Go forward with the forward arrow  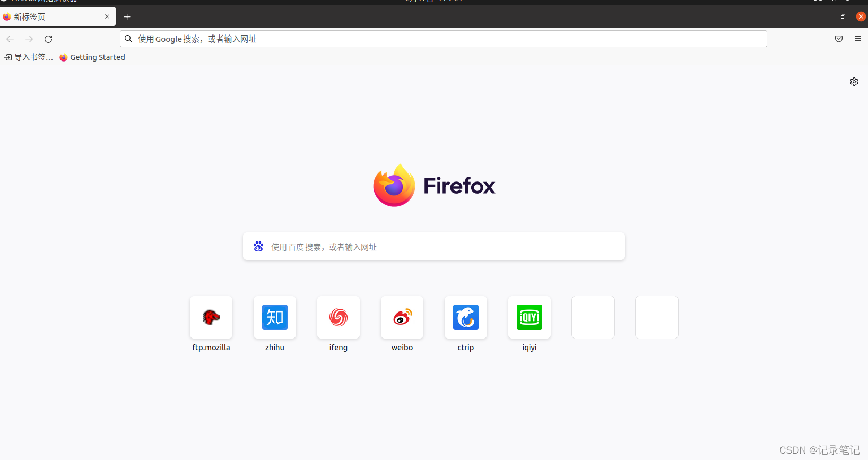pyautogui.click(x=29, y=39)
